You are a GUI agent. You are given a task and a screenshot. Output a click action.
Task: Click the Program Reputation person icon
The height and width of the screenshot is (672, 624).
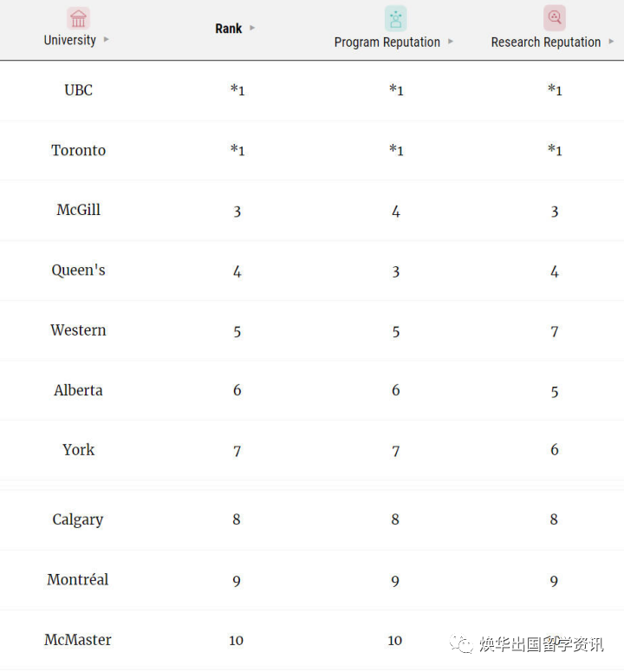(396, 19)
